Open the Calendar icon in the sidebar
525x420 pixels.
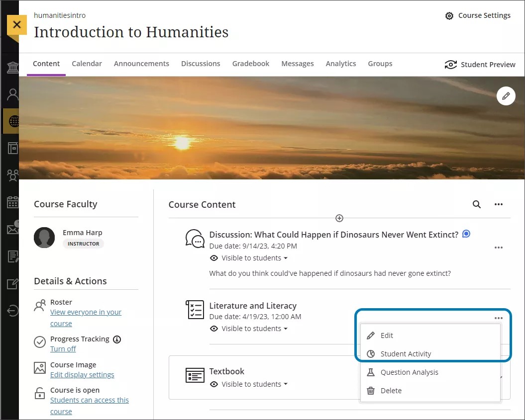[11, 202]
